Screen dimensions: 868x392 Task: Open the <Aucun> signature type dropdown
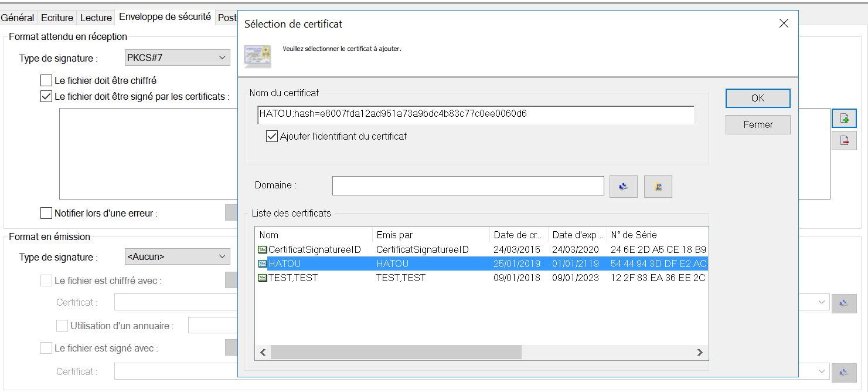(178, 256)
